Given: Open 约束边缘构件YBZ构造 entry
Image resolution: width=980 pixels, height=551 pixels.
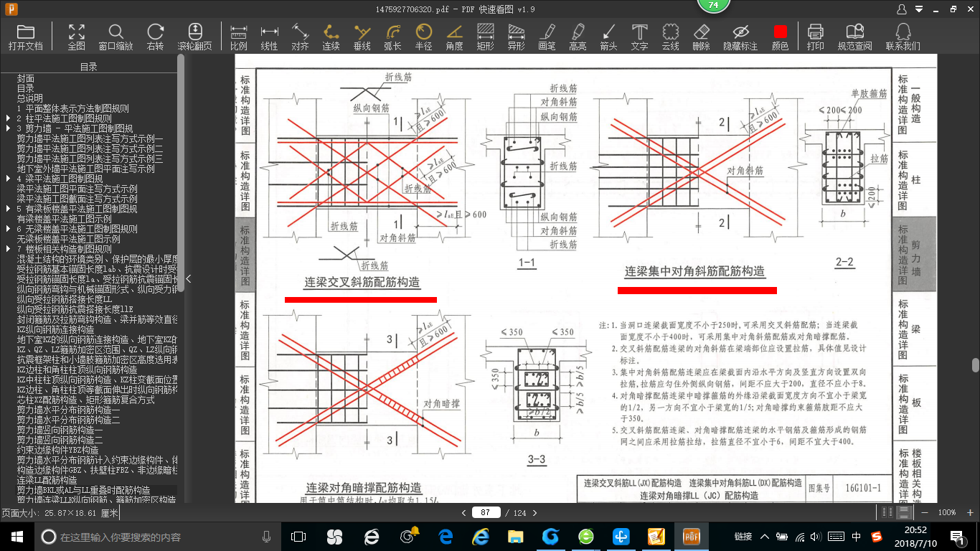Looking at the screenshot, I should click(x=58, y=450).
